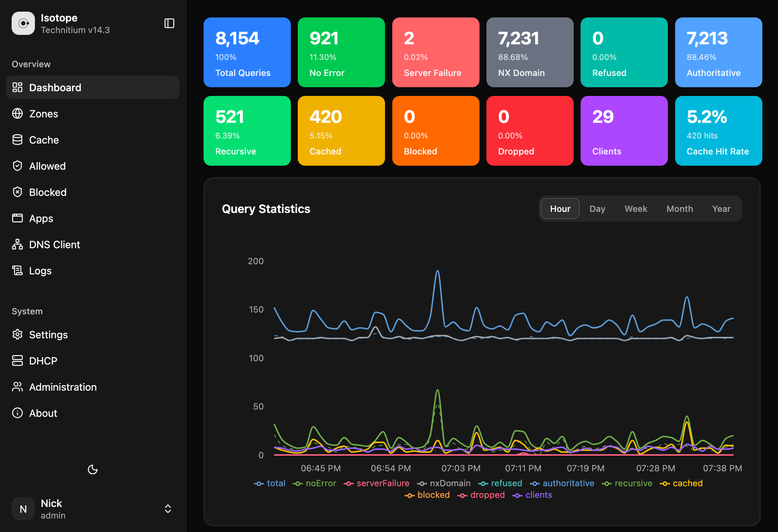Open the Allowed list page
The width and height of the screenshot is (778, 532).
coord(93,166)
